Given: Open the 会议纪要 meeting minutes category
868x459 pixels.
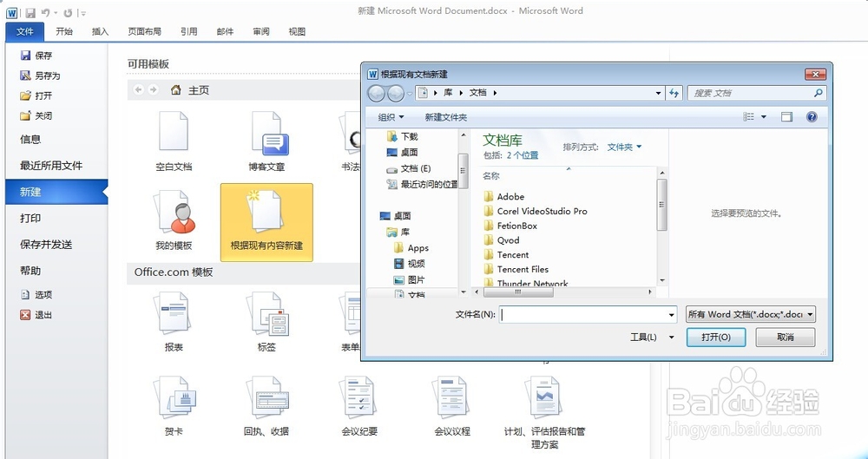Looking at the screenshot, I should [x=360, y=406].
